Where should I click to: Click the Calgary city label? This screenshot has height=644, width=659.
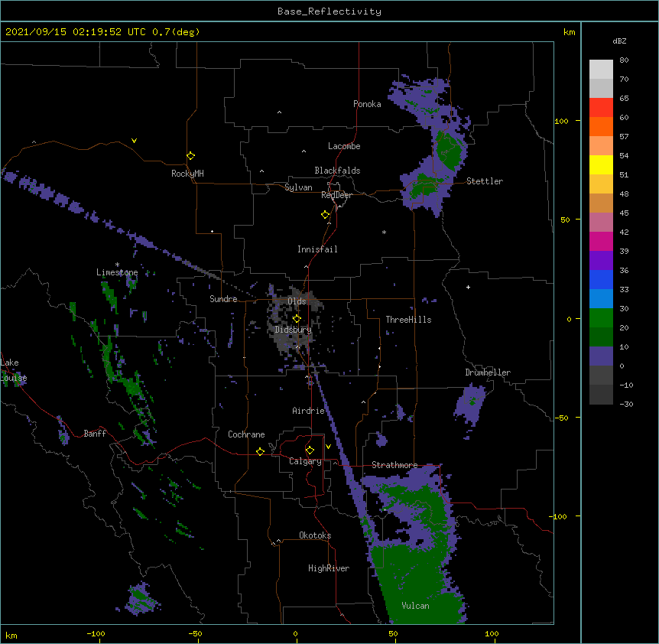[x=305, y=461]
